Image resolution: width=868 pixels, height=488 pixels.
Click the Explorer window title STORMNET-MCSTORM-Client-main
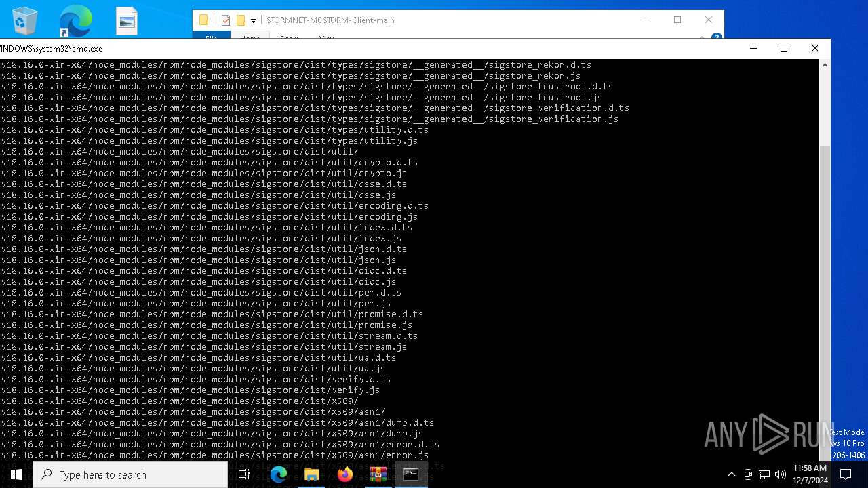[x=330, y=20]
